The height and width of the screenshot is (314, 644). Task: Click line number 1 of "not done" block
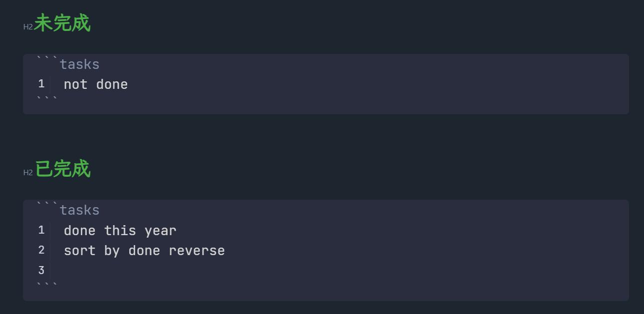tap(41, 84)
